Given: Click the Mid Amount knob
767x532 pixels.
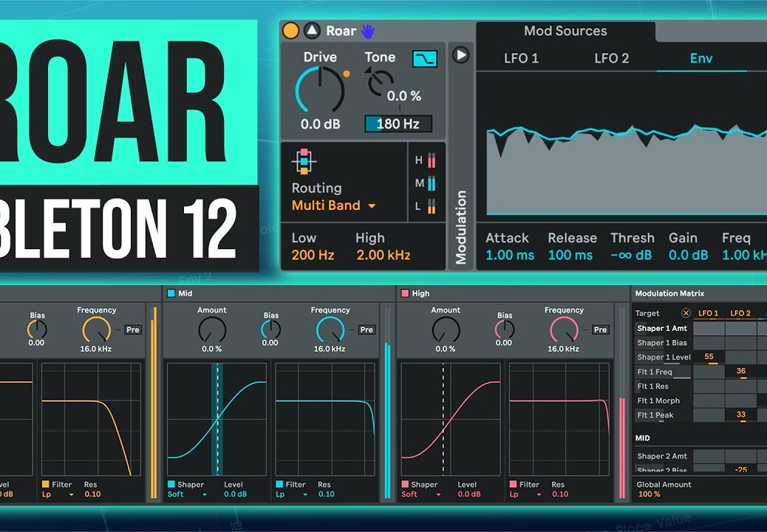Looking at the screenshot, I should click(x=212, y=330).
